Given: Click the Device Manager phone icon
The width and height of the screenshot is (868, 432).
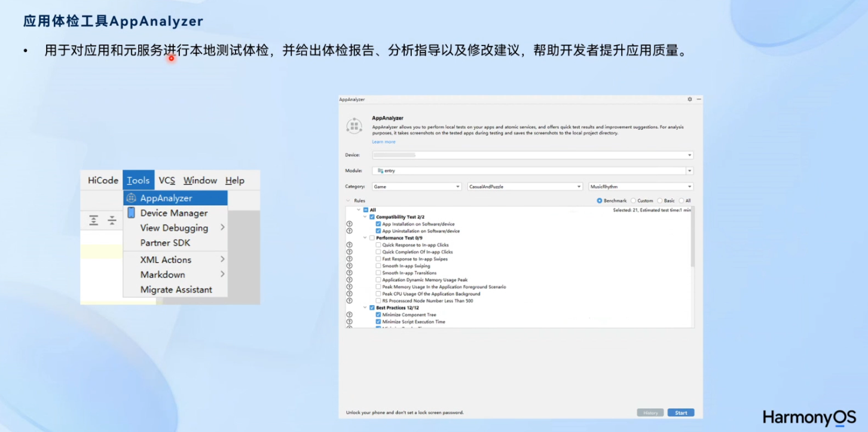Looking at the screenshot, I should 131,212.
